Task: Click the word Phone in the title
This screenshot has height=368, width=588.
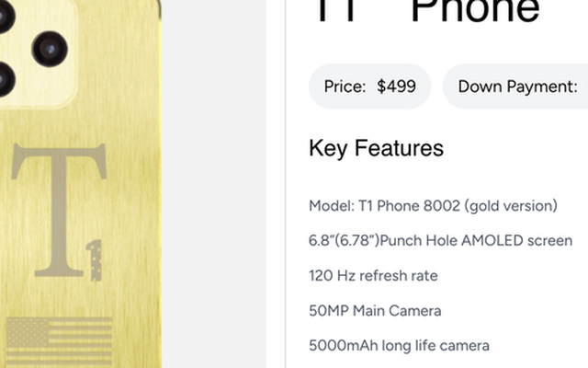Action: [475, 11]
